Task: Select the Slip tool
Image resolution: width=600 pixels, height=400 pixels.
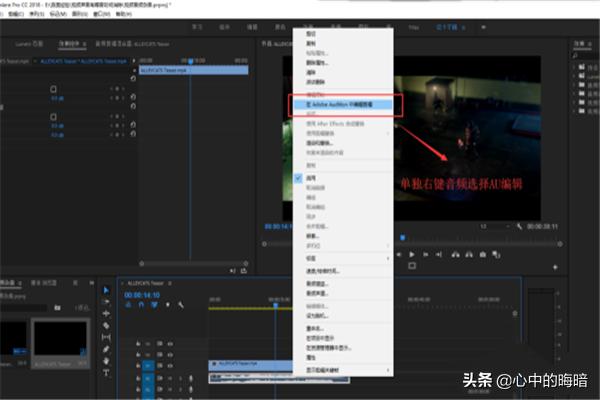Action: (x=106, y=337)
